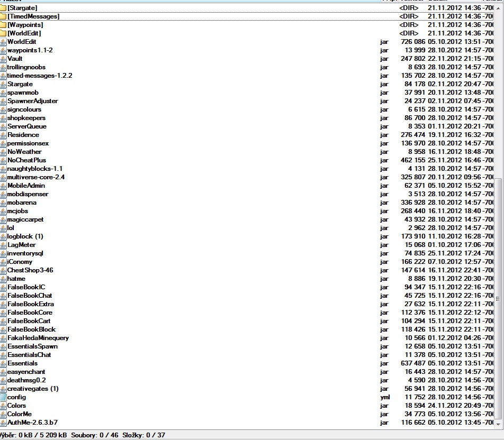Viewport: 504px width, 440px height.
Task: Select the timed-messages-1.2.2 file
Action: point(40,76)
